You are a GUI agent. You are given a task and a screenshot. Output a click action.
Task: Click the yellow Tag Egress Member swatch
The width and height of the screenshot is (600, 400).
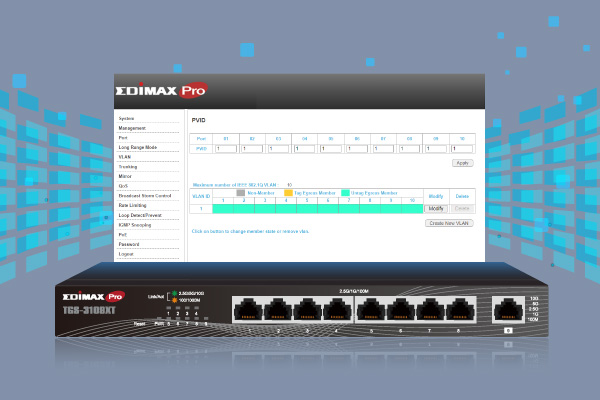(288, 193)
